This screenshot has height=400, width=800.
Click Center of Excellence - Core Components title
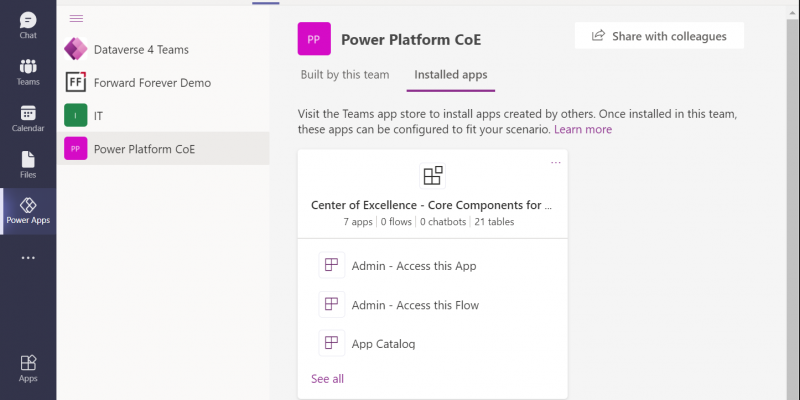pos(432,205)
